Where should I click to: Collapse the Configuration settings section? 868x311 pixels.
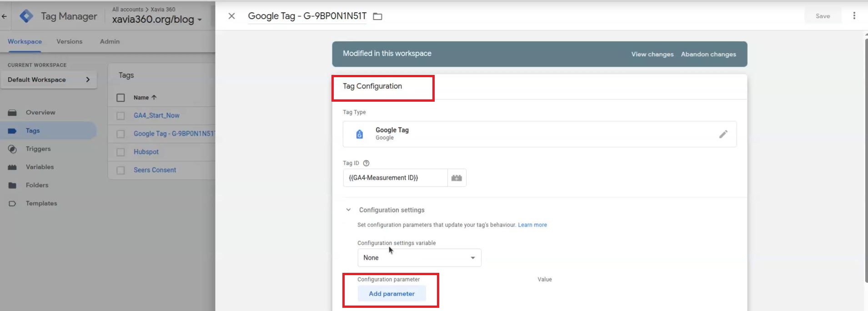click(x=348, y=210)
